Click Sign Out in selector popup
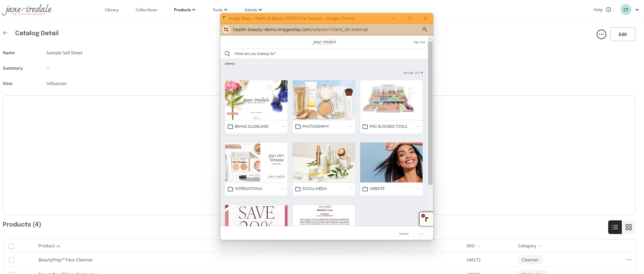Image resolution: width=644 pixels, height=274 pixels. (x=419, y=42)
